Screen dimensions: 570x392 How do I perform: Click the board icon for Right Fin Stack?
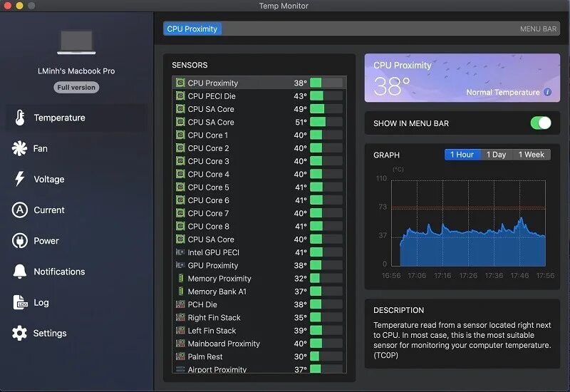coord(180,317)
